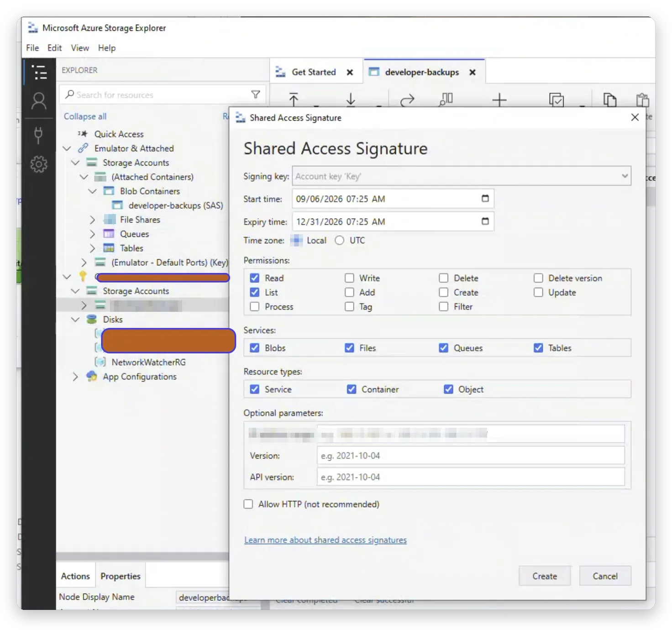672x630 pixels.
Task: Open the Explorer panel icon in sidebar
Action: point(39,72)
